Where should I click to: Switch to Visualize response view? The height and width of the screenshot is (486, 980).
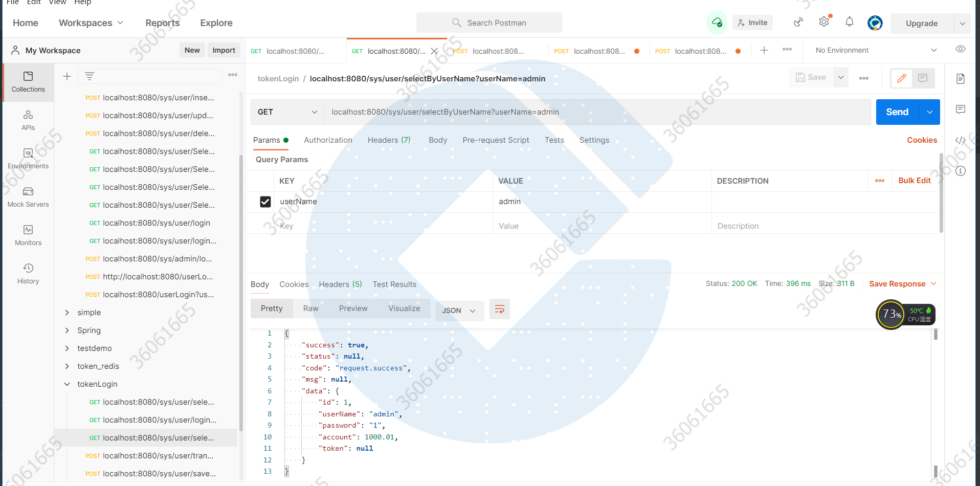point(404,308)
